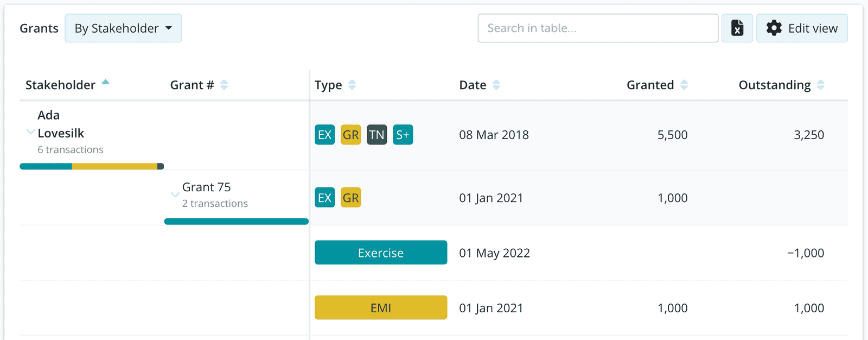Collapse the Grant 75 transactions
The width and height of the screenshot is (868, 340).
(x=175, y=194)
